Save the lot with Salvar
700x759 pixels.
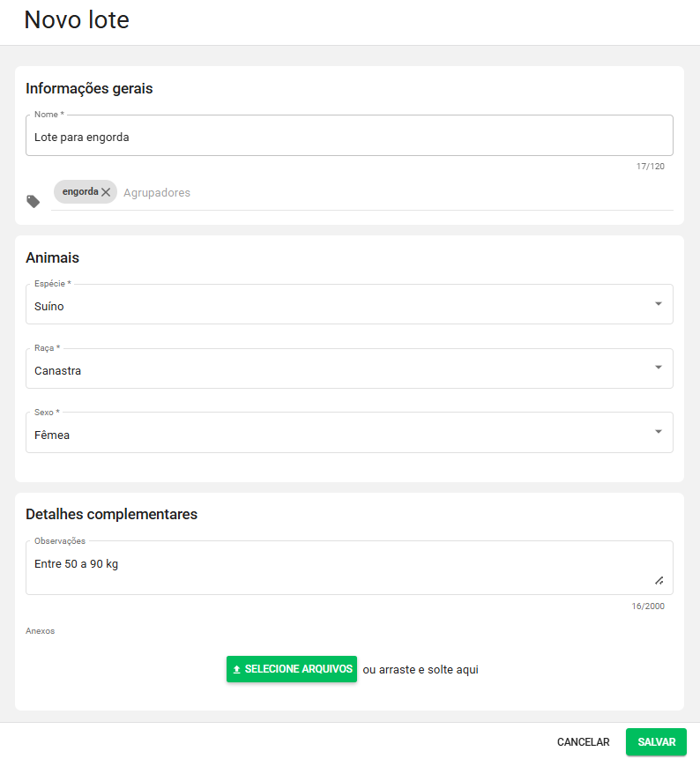656,742
